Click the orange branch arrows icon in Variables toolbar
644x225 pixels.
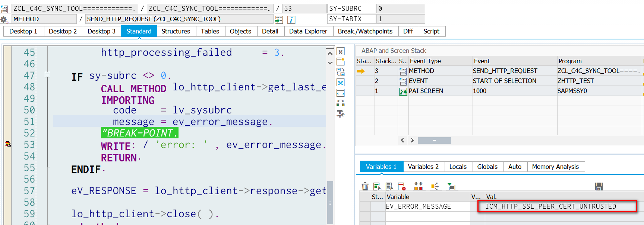coord(435,186)
